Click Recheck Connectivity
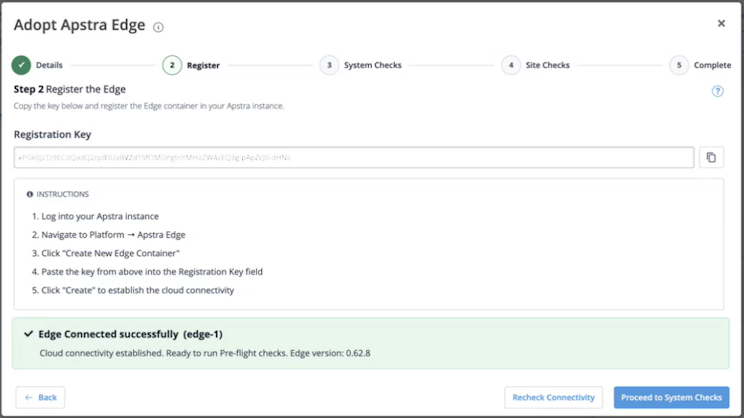The image size is (744, 418). point(553,397)
